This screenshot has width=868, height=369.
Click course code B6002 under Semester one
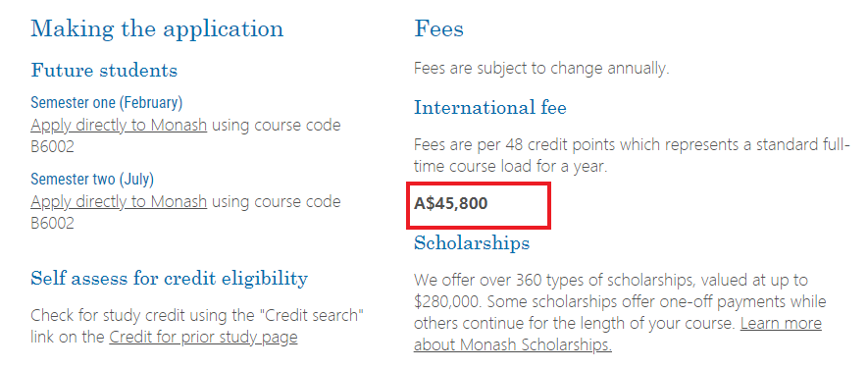[x=52, y=147]
